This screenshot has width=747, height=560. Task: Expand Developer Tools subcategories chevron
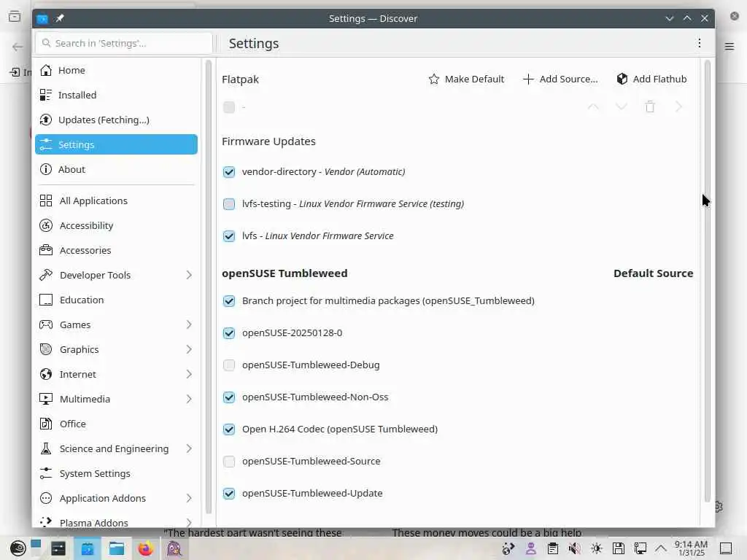click(189, 275)
